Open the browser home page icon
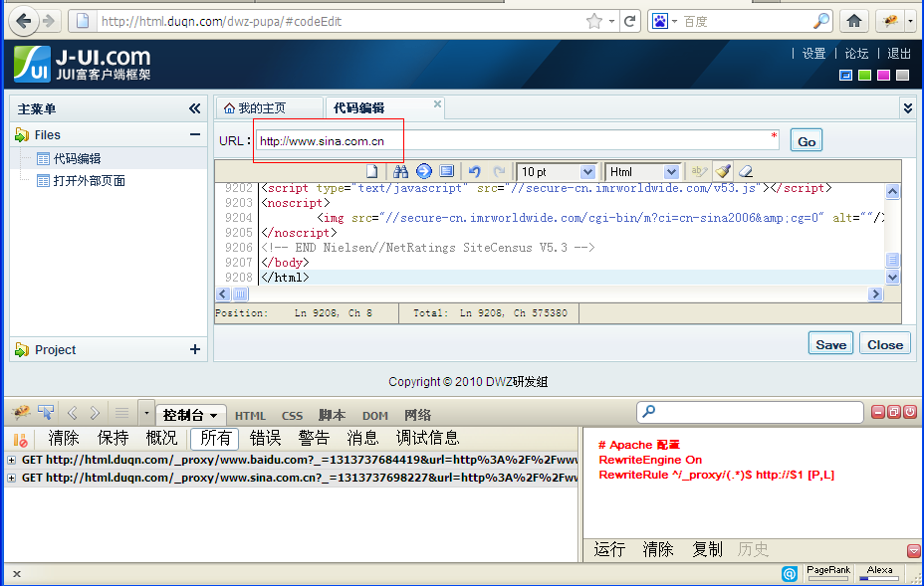Screen dimensions: 924x586 (854, 22)
